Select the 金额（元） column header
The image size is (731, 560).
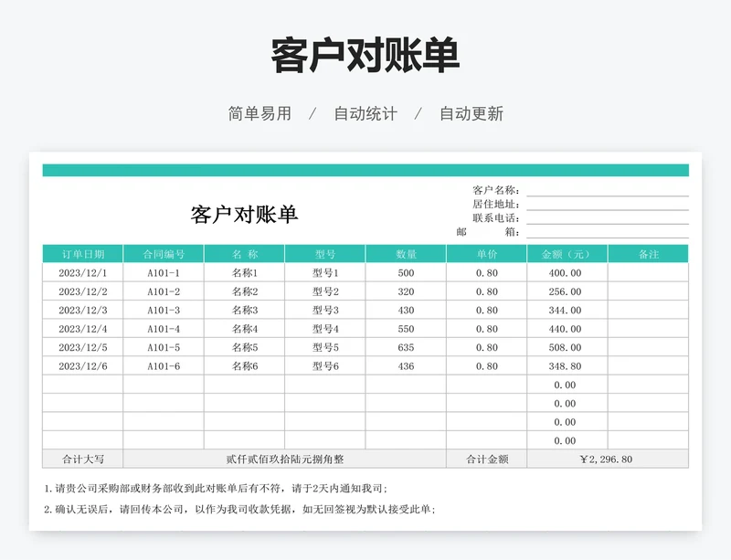pos(567,254)
